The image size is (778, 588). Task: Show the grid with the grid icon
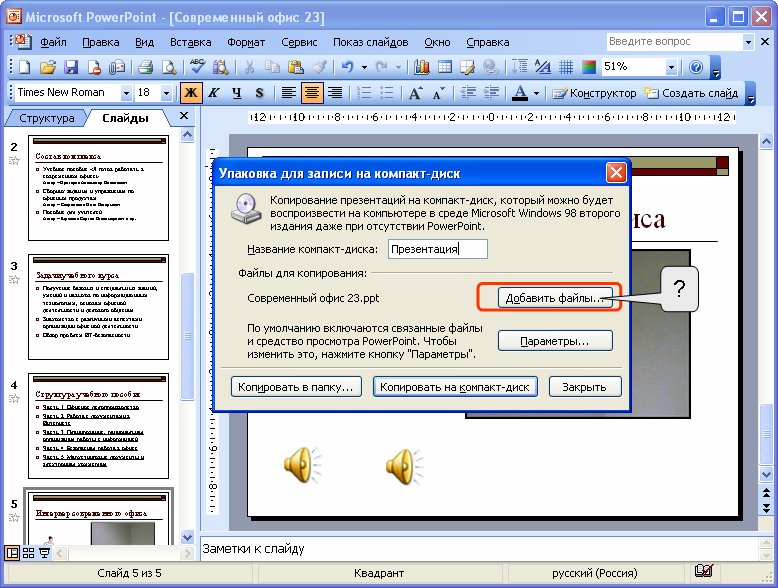pyautogui.click(x=566, y=67)
